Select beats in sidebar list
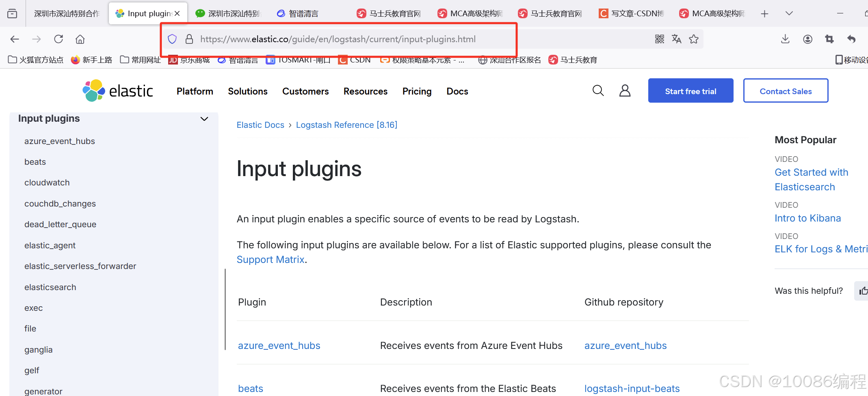 pyautogui.click(x=35, y=162)
